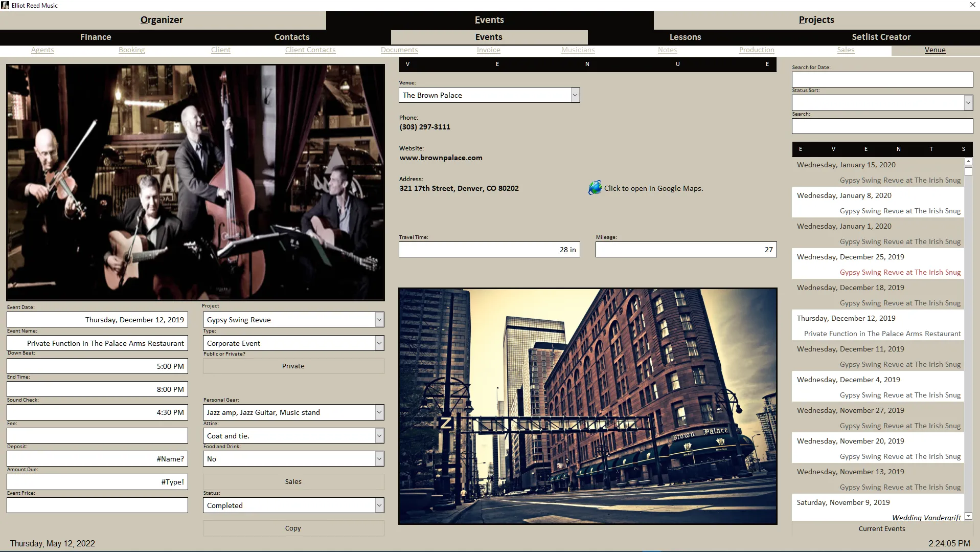
Task: Open the Project dropdown for Gypsy Swing Revue
Action: (379, 319)
